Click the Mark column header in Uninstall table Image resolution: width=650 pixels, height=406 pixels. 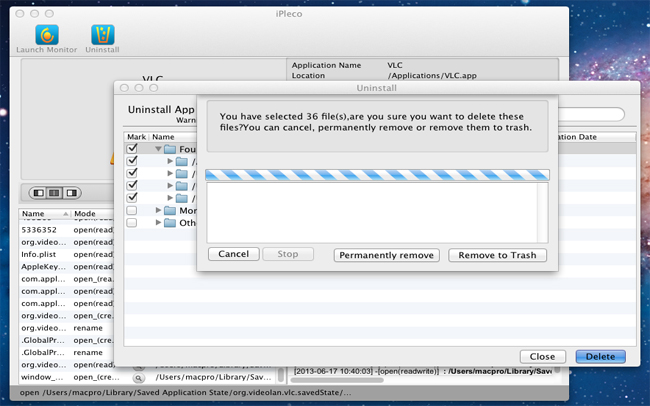point(135,136)
